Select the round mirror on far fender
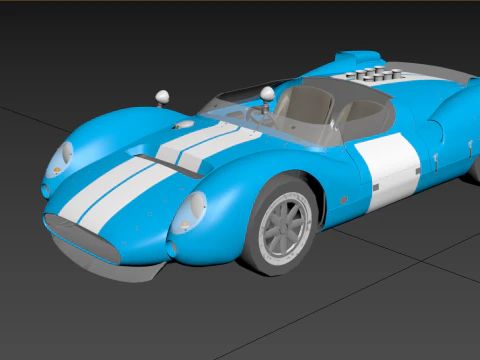 tap(162, 98)
